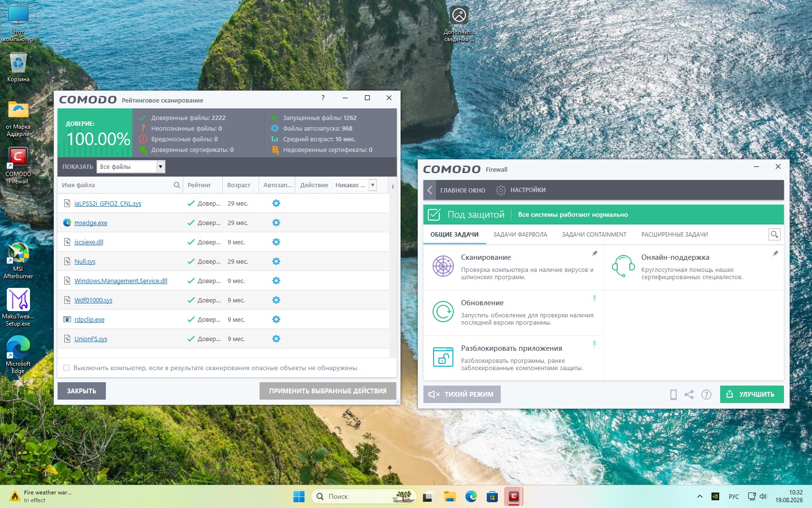Open the rdpclip.exe file link
The width and height of the screenshot is (812, 508).
click(89, 319)
